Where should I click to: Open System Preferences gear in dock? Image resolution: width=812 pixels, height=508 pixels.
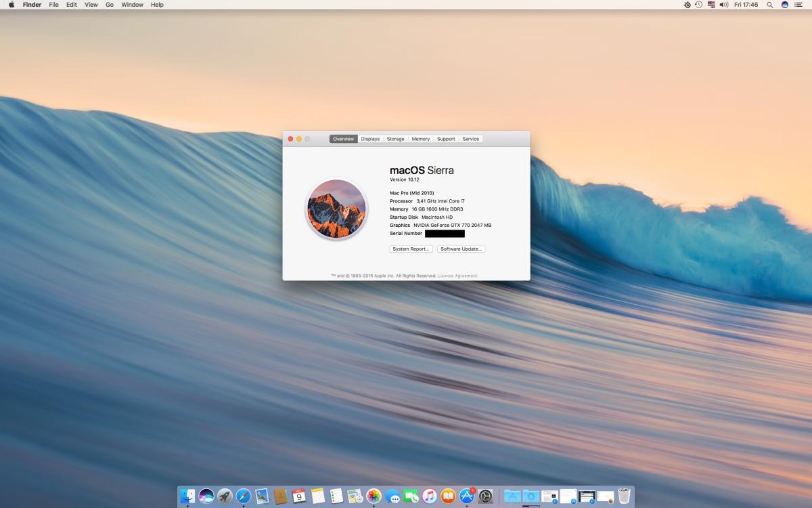point(485,496)
